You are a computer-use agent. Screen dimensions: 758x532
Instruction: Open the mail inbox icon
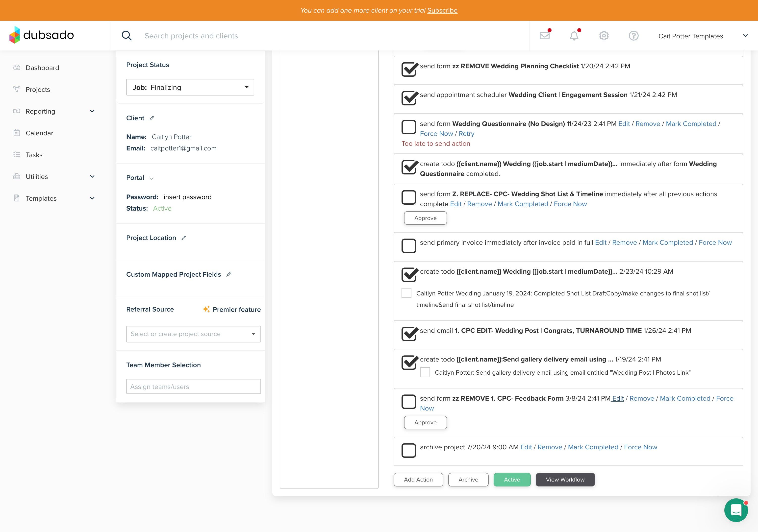pos(544,36)
